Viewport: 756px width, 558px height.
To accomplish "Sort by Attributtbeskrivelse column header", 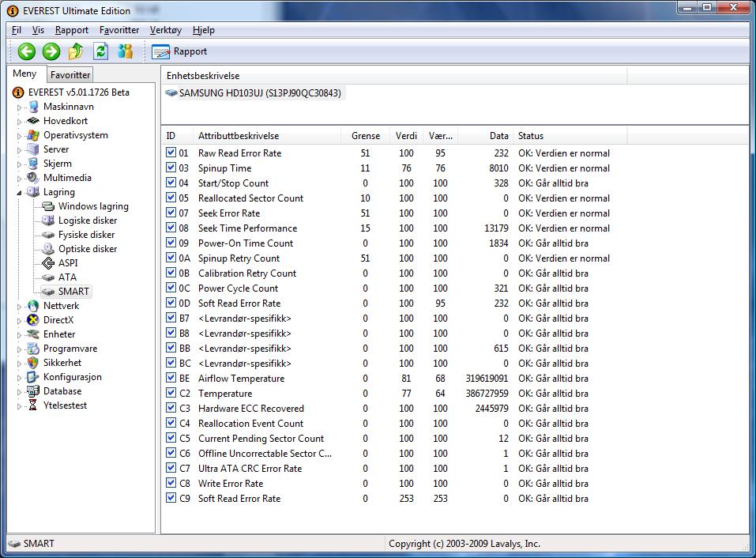I will pos(267,136).
